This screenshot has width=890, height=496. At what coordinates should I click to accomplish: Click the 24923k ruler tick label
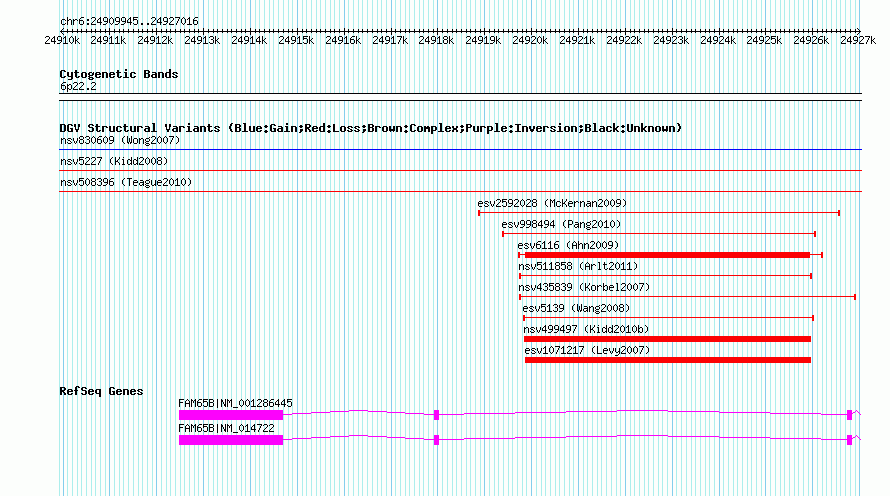tap(670, 40)
